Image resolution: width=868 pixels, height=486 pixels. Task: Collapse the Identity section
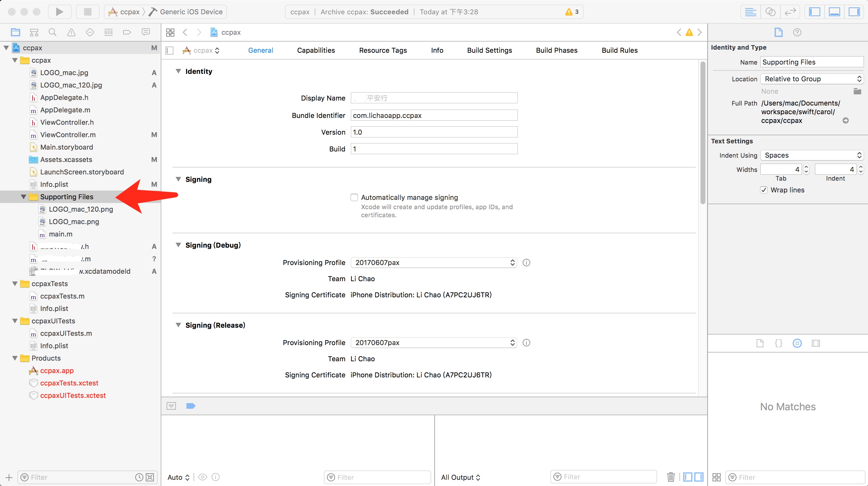coord(178,71)
